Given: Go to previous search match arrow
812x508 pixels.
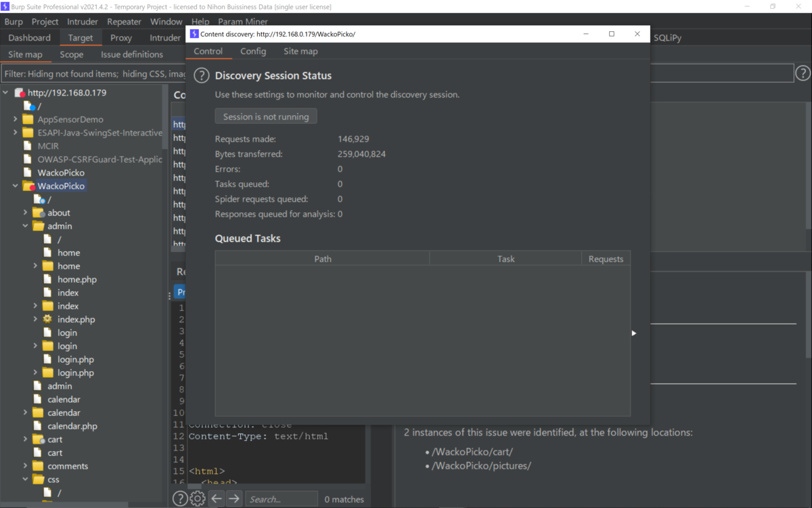Looking at the screenshot, I should (x=217, y=499).
